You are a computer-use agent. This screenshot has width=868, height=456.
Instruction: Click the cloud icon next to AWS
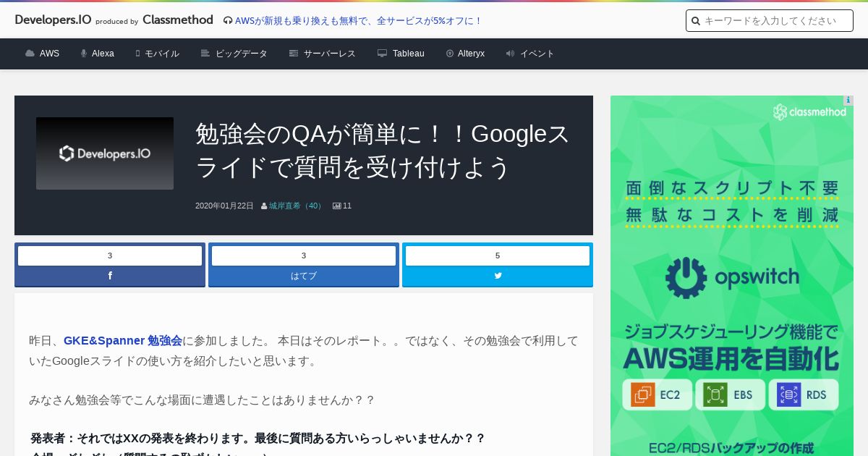[30, 54]
